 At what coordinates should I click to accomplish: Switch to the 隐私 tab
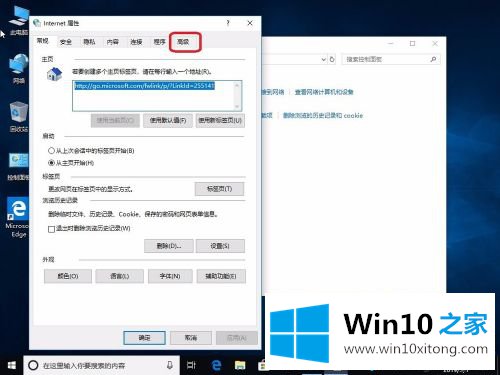tap(89, 42)
